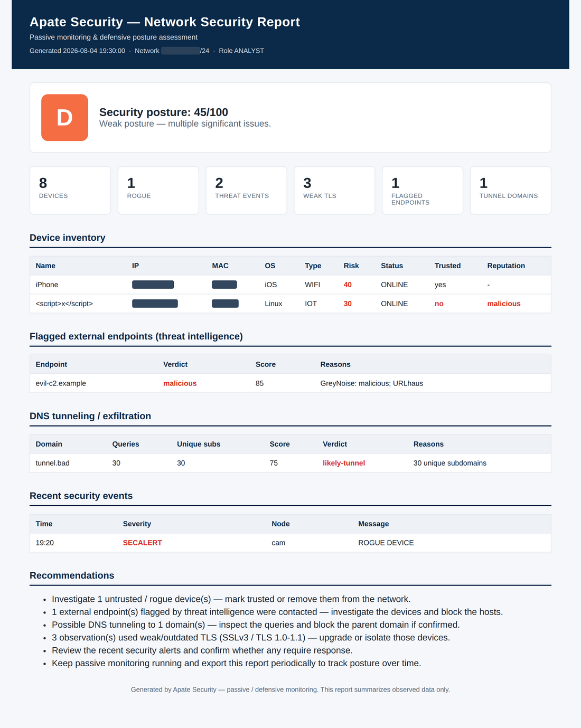The height and width of the screenshot is (728, 581).
Task: Select the '<script>x</script>' device name cell
Action: pyautogui.click(x=64, y=304)
